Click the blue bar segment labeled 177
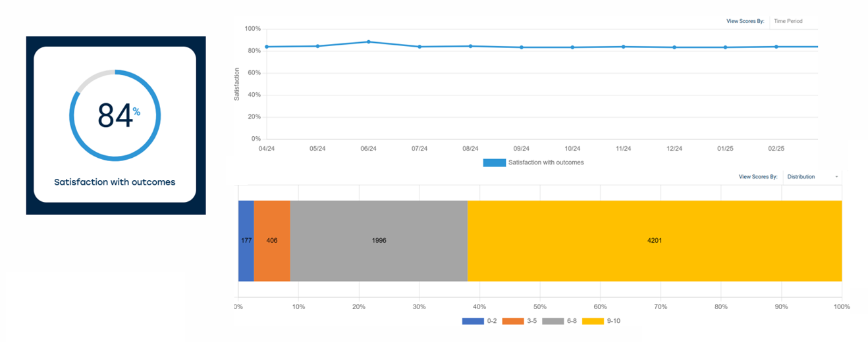 pos(246,241)
